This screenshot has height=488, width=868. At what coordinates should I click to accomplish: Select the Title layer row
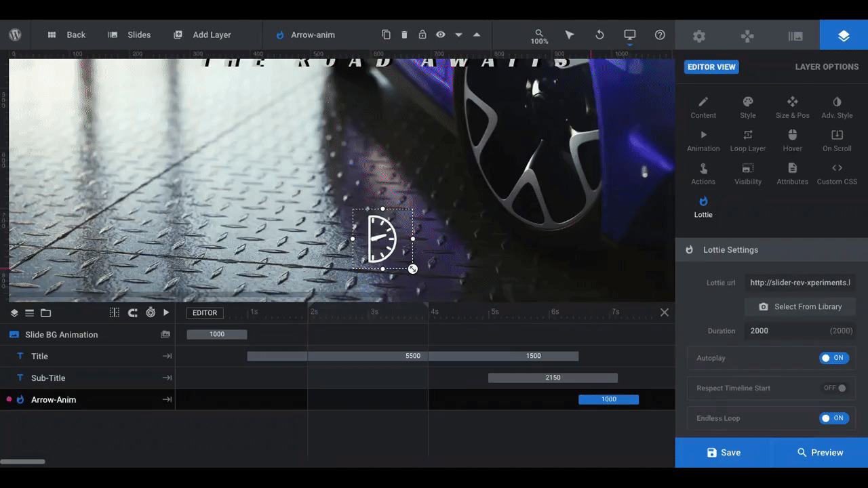click(x=87, y=356)
